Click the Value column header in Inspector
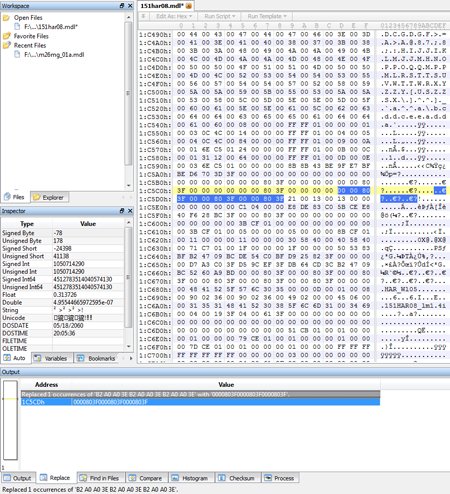The width and height of the screenshot is (450, 494). (x=88, y=224)
